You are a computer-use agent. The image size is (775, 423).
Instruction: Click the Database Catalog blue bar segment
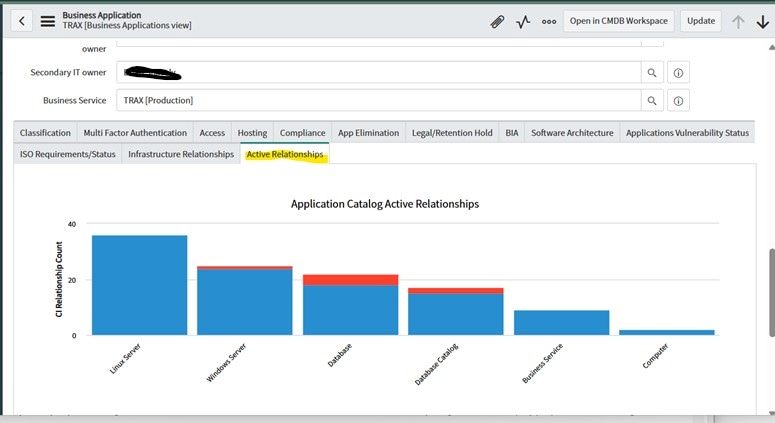pos(456,314)
